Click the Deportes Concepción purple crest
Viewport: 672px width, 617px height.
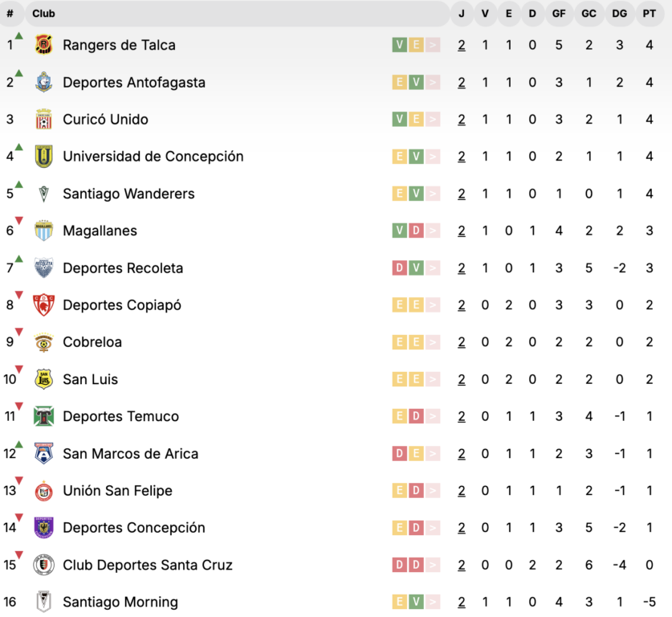pyautogui.click(x=43, y=528)
